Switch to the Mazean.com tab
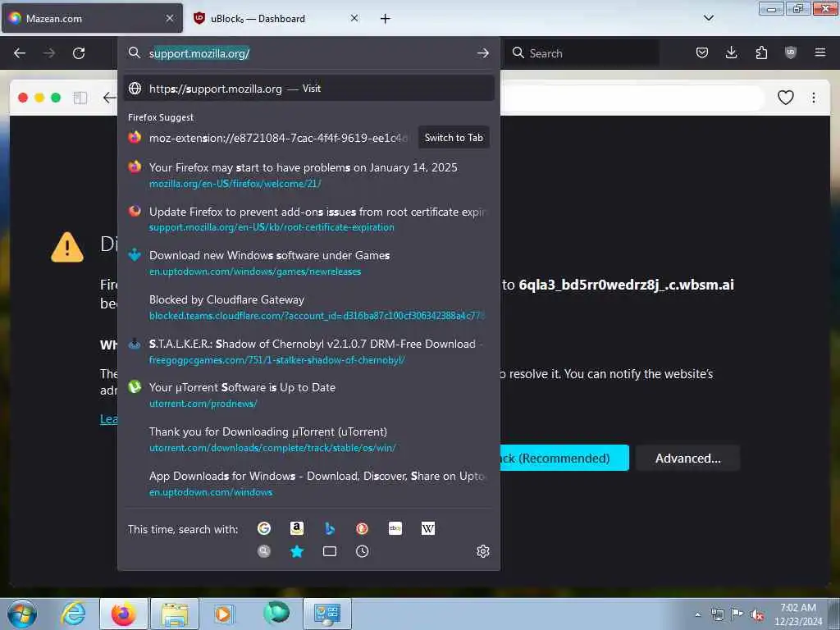Viewport: 840px width, 630px height. tap(92, 18)
